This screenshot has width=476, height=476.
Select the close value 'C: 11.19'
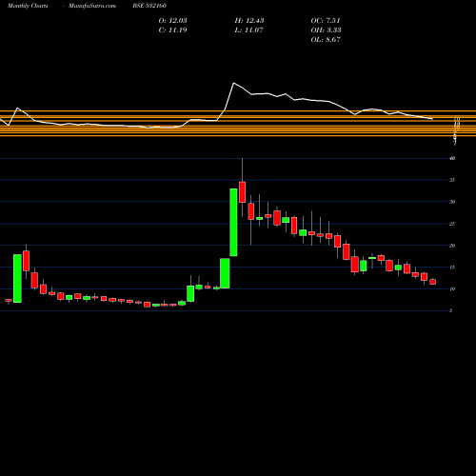tap(172, 30)
